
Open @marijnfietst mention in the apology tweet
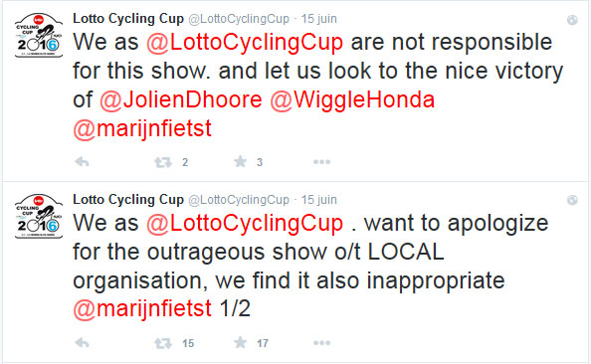pyautogui.click(x=142, y=309)
